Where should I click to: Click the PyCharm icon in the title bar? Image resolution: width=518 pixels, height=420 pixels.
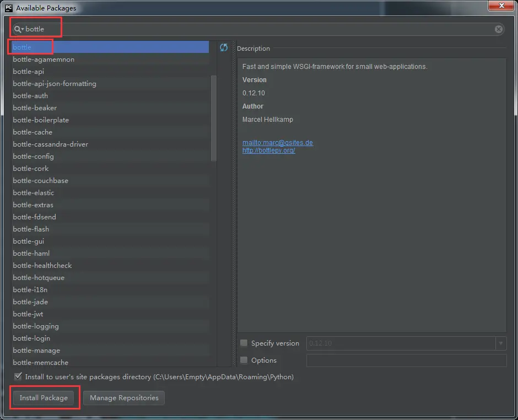9,8
